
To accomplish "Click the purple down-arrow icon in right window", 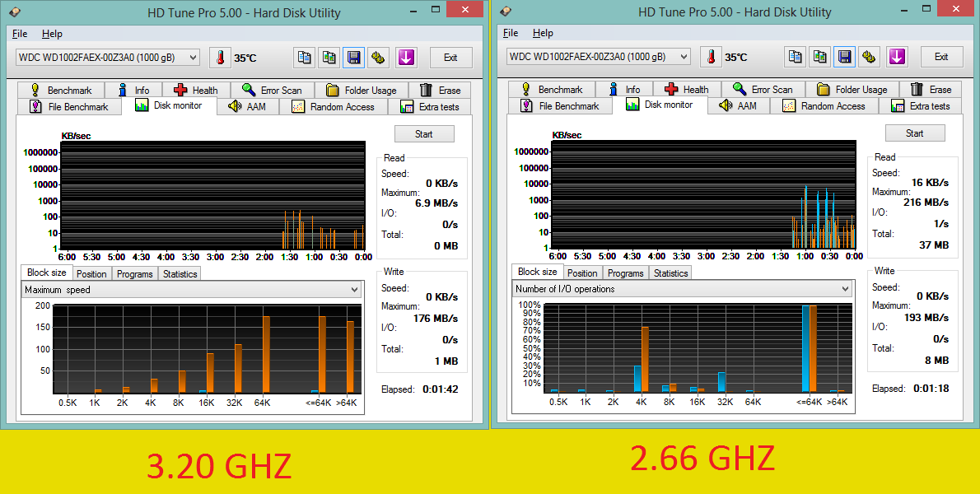I will click(x=897, y=57).
